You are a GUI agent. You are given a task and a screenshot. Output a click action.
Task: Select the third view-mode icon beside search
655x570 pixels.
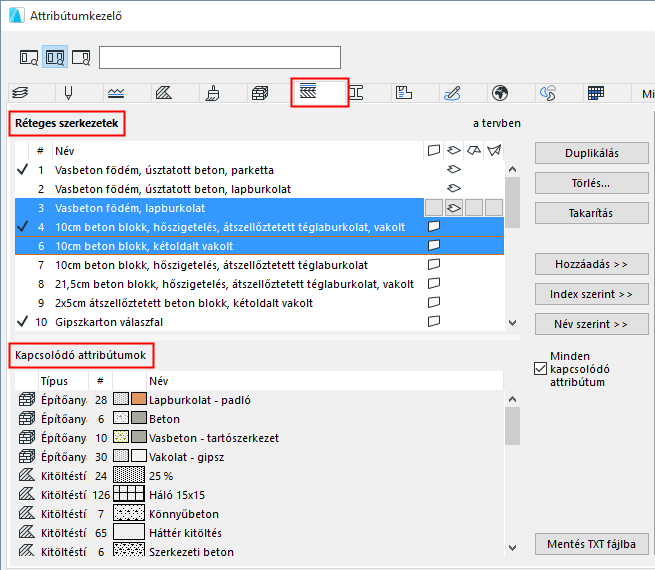click(x=81, y=57)
